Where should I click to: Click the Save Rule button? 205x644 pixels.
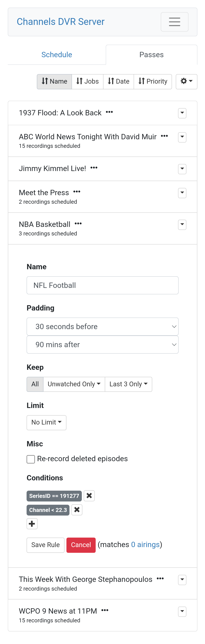point(45,545)
